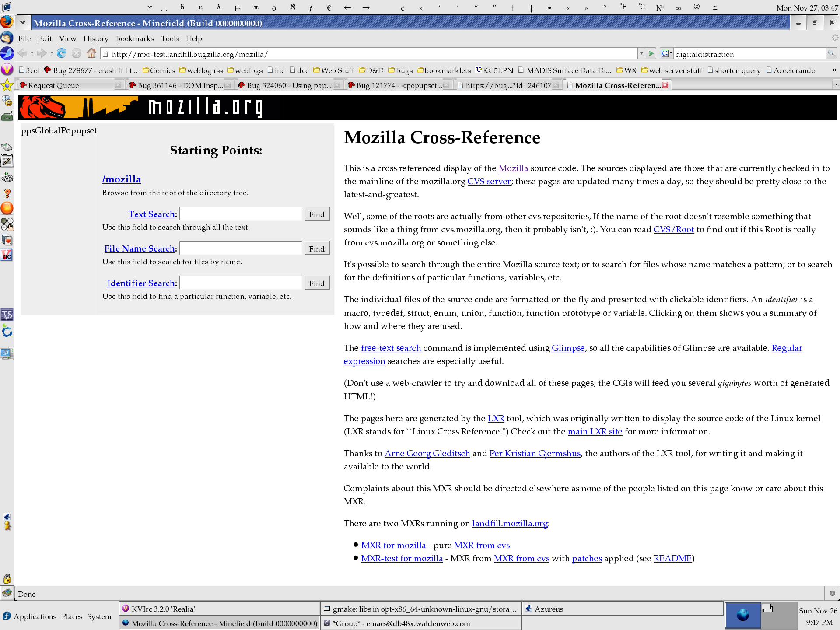This screenshot has width=840, height=630.
Task: Launch the card game with heart ace
Action: tap(7, 240)
